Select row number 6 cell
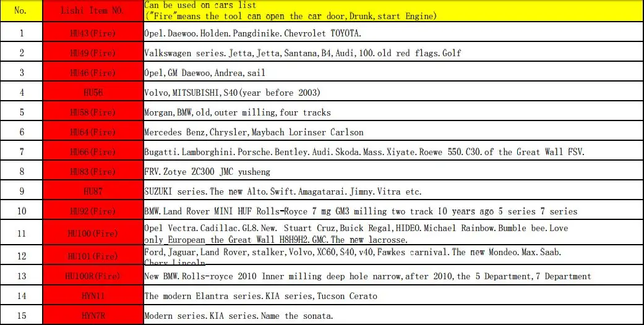Viewport: 644px width, 325px height. [x=22, y=130]
